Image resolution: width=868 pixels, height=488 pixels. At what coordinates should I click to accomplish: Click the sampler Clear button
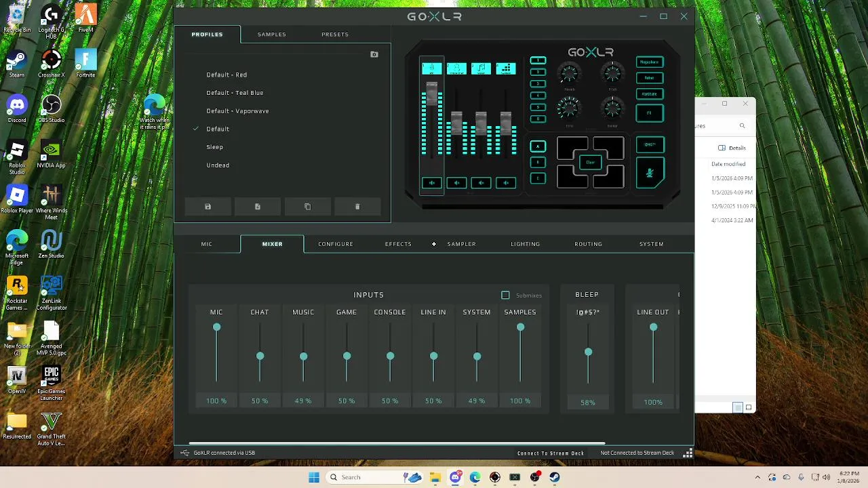(590, 163)
